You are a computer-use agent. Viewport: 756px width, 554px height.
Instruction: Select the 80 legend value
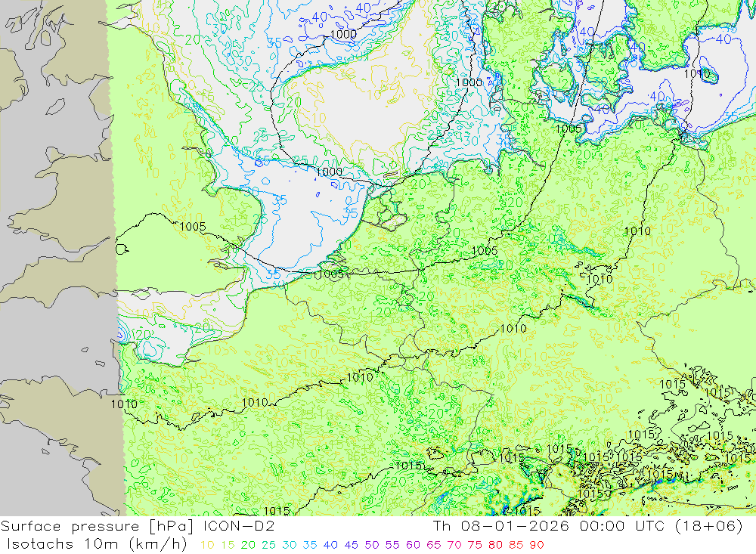495,546
